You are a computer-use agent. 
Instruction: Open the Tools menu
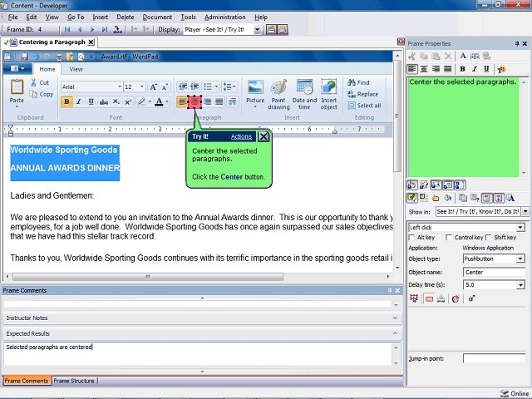[188, 17]
